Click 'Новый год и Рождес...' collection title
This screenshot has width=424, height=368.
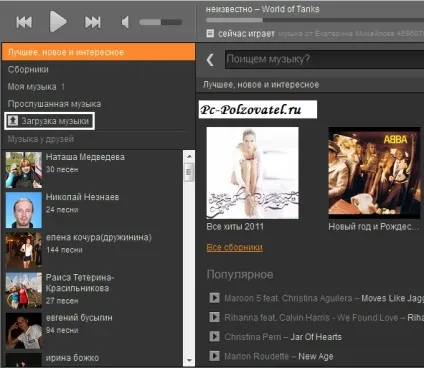tap(374, 227)
